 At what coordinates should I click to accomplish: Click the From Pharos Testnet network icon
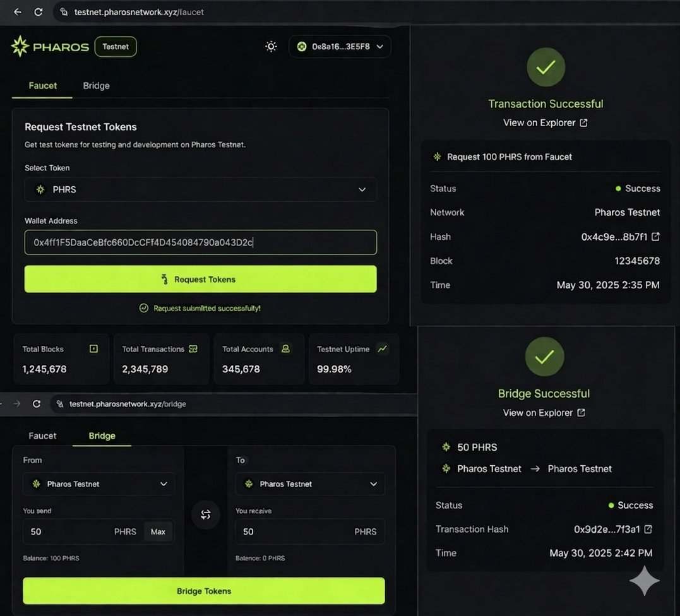click(x=37, y=484)
